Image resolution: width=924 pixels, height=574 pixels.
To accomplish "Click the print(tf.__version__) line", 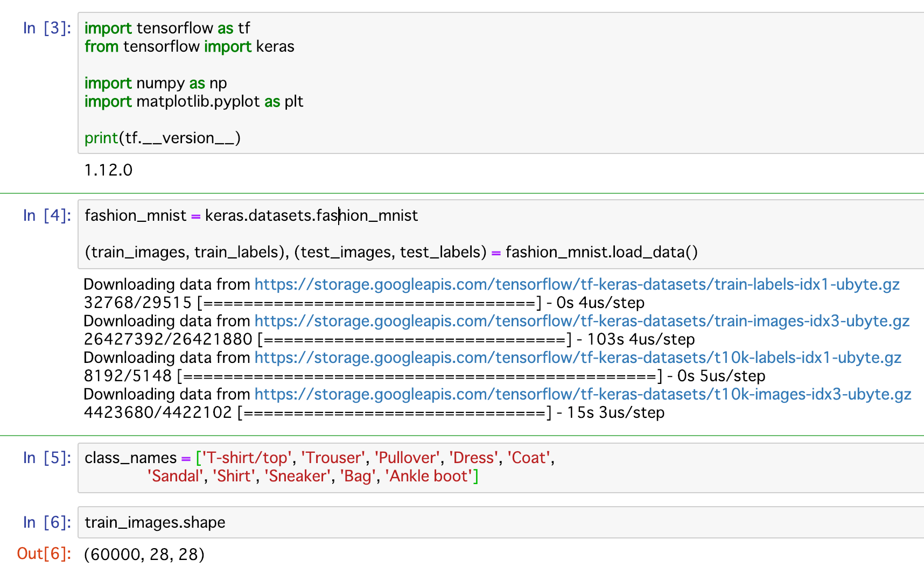I will (163, 138).
